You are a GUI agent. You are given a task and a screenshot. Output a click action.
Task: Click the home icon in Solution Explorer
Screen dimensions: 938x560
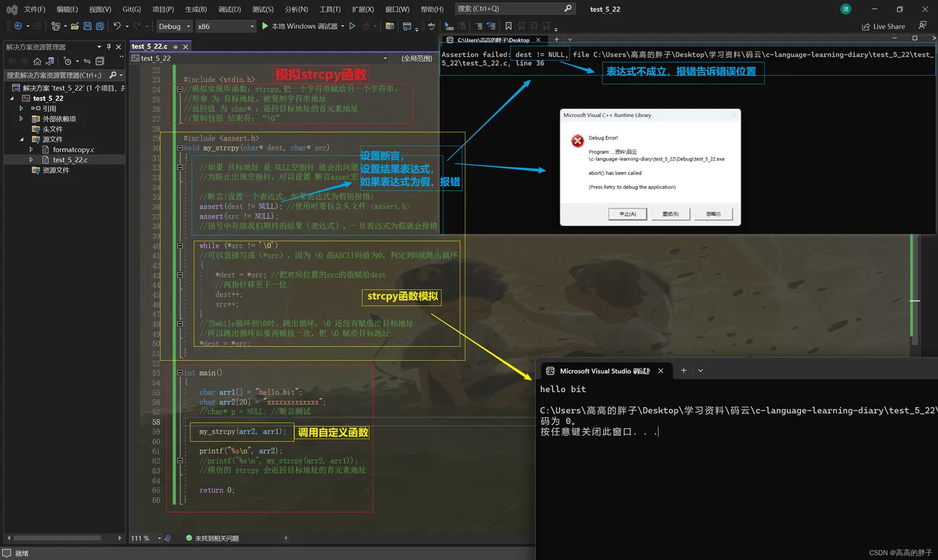click(38, 61)
